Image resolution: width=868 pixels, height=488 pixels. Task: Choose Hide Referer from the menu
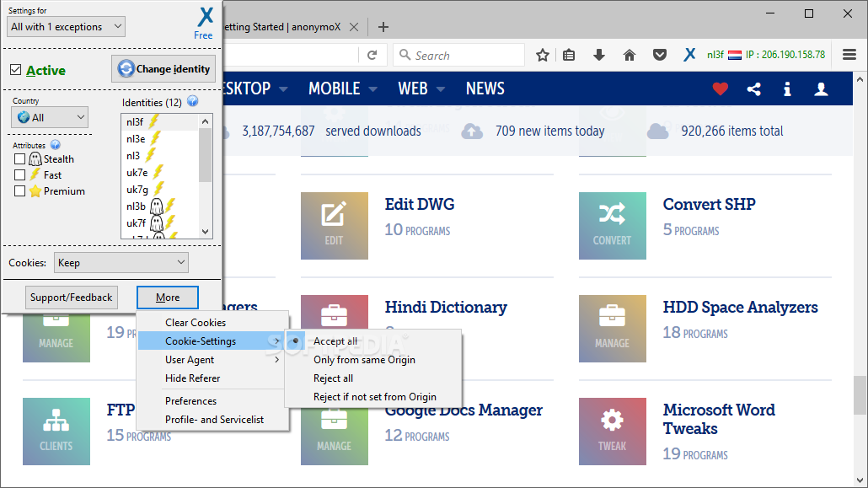pyautogui.click(x=212, y=378)
